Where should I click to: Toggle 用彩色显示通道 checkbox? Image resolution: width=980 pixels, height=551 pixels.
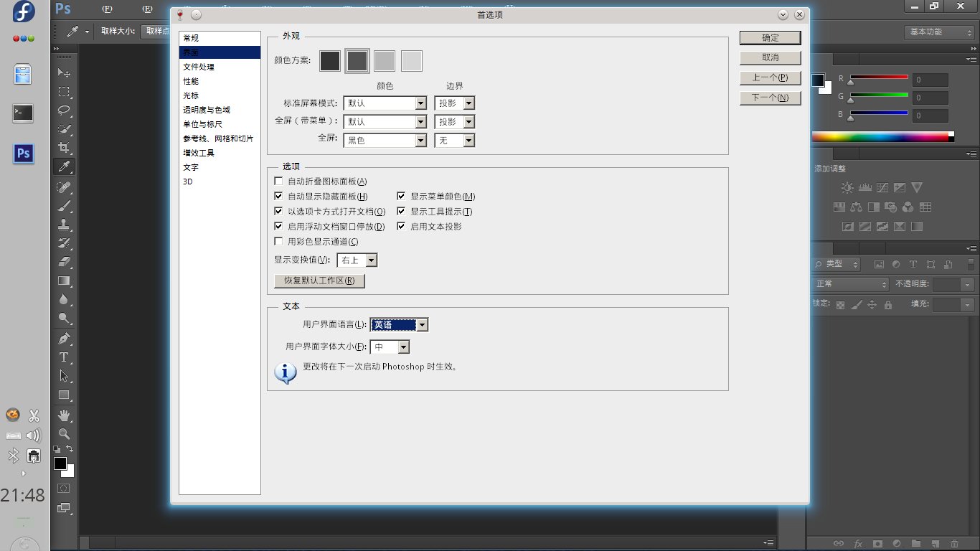point(278,242)
